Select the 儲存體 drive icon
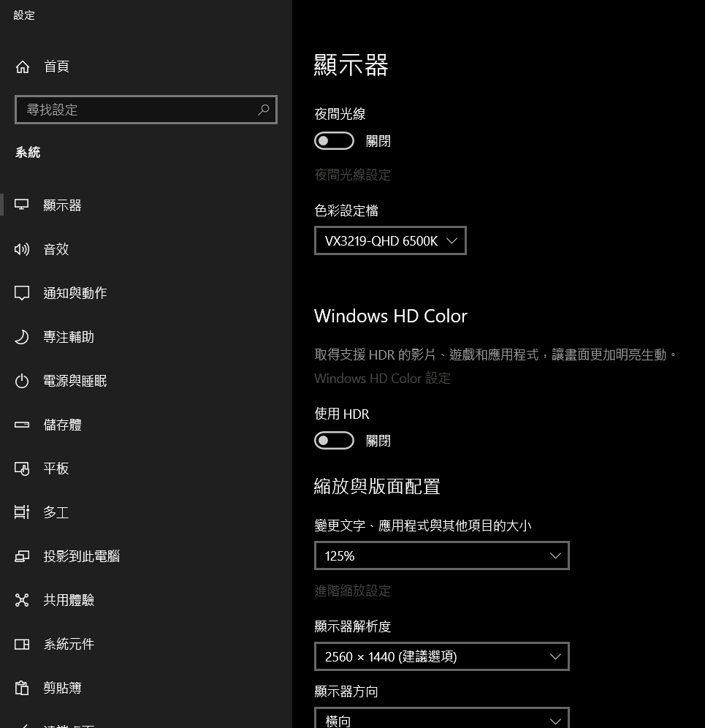The image size is (705, 728). pos(22,425)
